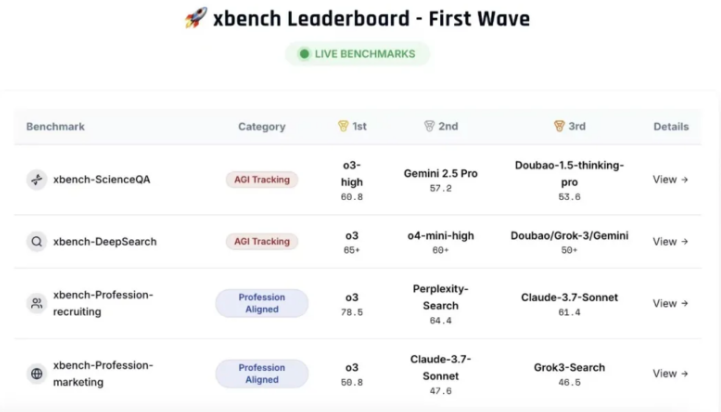This screenshot has height=412, width=721.
Task: Click the gold medal icon beside 1st
Action: pyautogui.click(x=343, y=127)
